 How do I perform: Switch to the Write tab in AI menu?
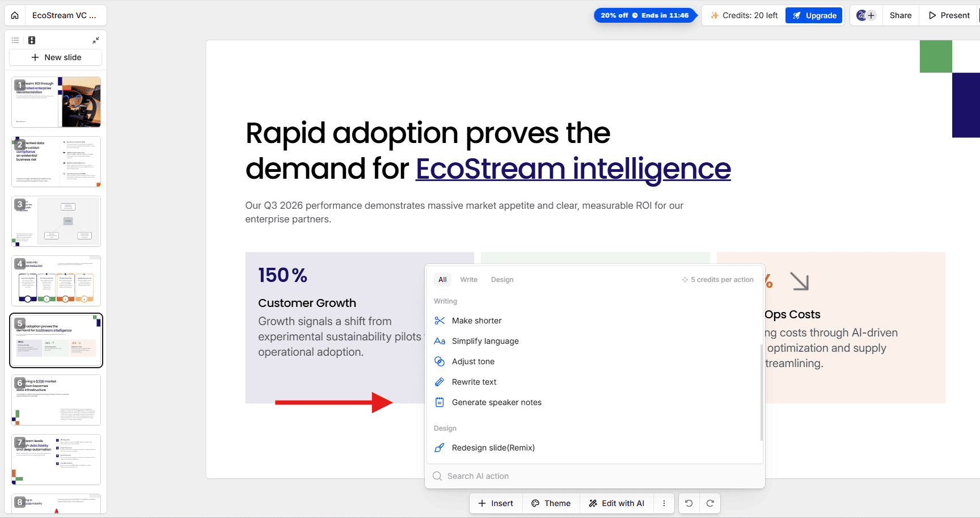(x=468, y=280)
